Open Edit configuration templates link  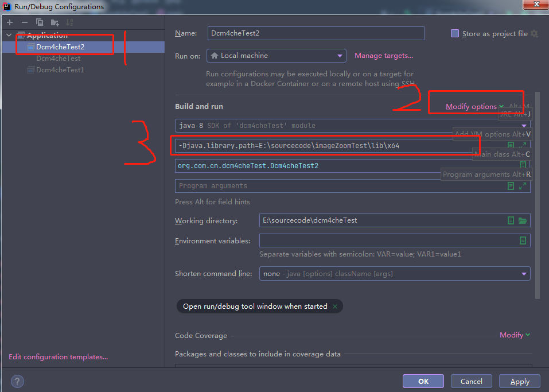coord(59,356)
